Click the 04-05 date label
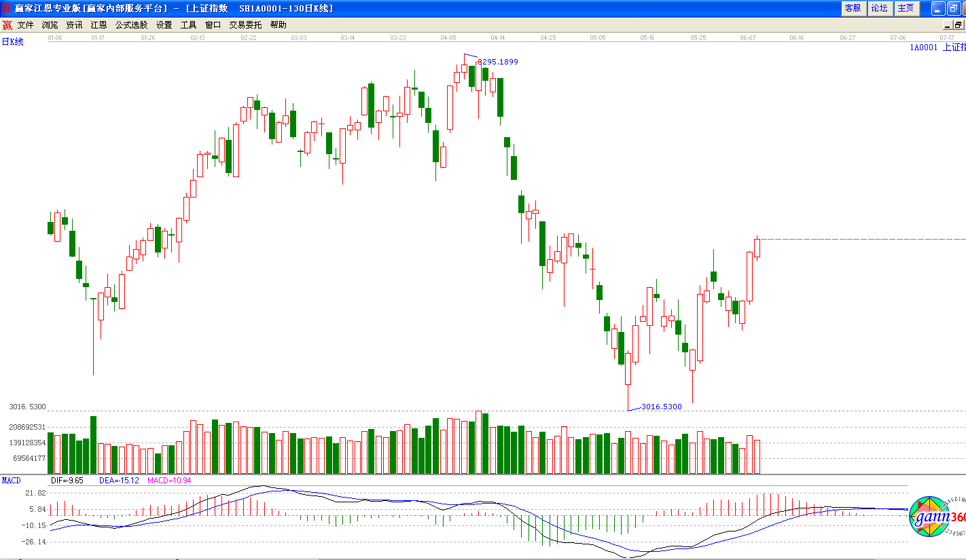Image resolution: width=966 pixels, height=560 pixels. tap(448, 38)
